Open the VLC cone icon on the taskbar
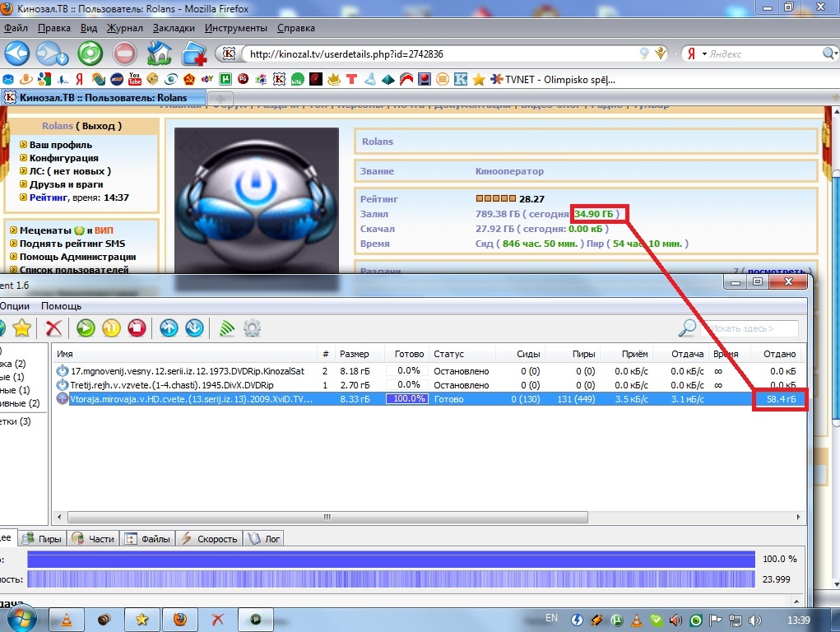This screenshot has width=840, height=632. pyautogui.click(x=67, y=620)
